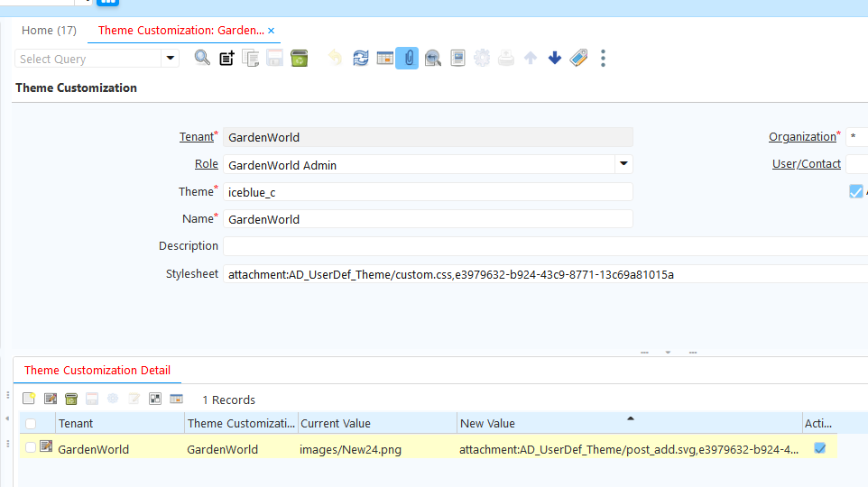Screen dimensions: 868x487
Task: Click the detail toolbar Save icon
Action: click(92, 399)
